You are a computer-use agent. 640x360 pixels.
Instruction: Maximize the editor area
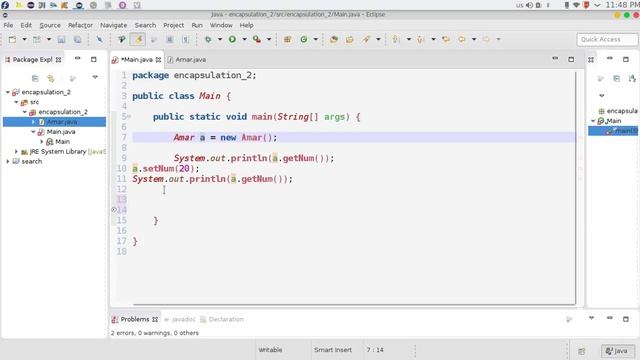[571, 60]
